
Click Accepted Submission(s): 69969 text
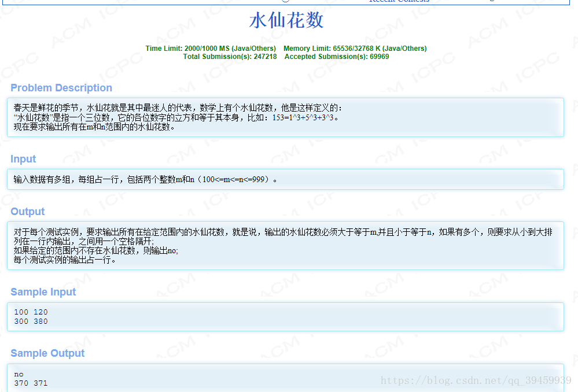click(x=337, y=56)
